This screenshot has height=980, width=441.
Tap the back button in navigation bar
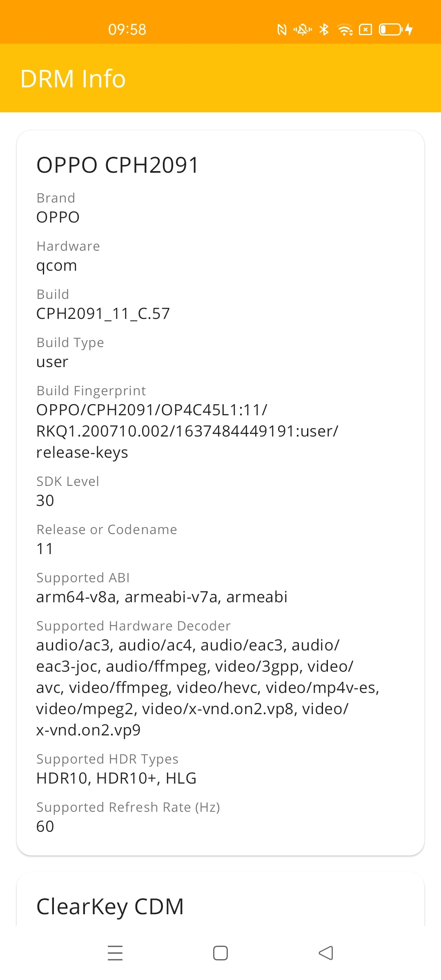coord(325,952)
